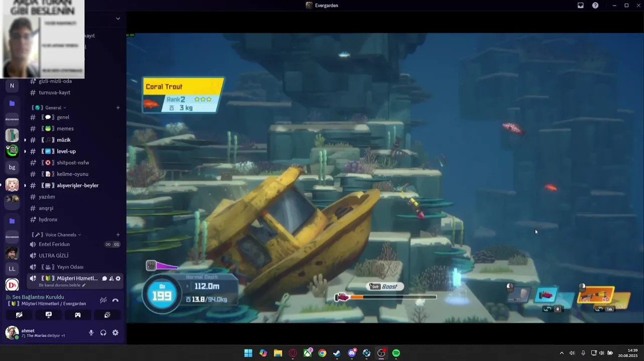Open the shitpost-nsfw channel
644x361 pixels.
click(x=74, y=162)
